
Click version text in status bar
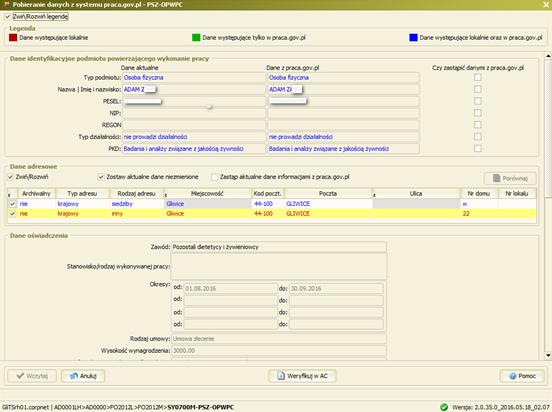pyautogui.click(x=501, y=407)
